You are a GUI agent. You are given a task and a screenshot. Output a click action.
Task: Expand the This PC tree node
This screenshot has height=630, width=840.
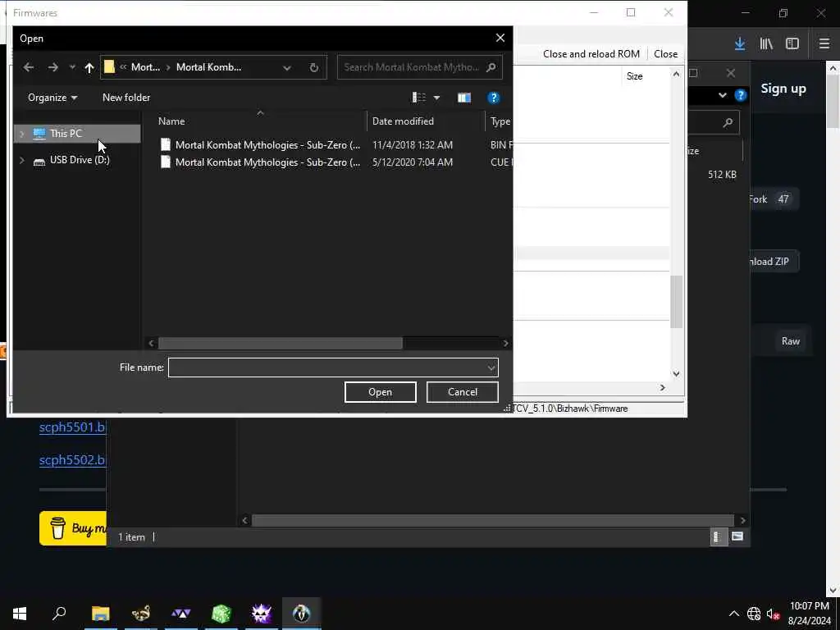point(21,134)
